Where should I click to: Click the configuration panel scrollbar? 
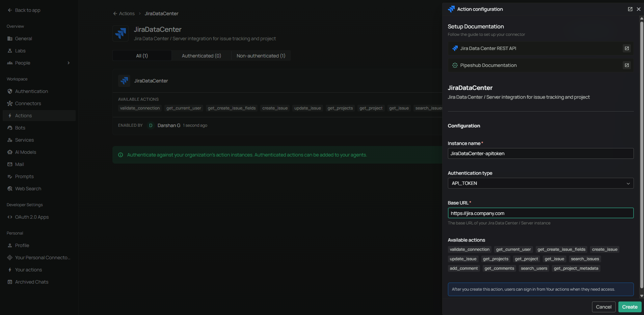(x=642, y=155)
